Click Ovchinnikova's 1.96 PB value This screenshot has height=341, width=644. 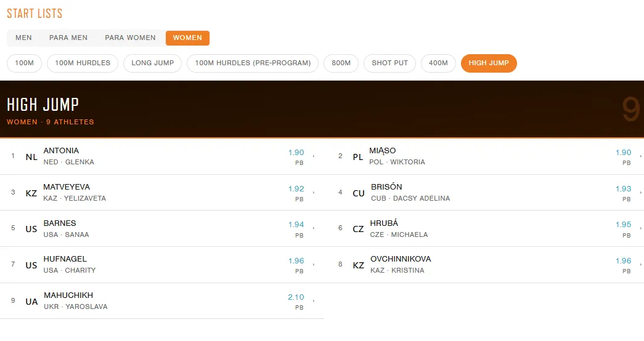(623, 261)
